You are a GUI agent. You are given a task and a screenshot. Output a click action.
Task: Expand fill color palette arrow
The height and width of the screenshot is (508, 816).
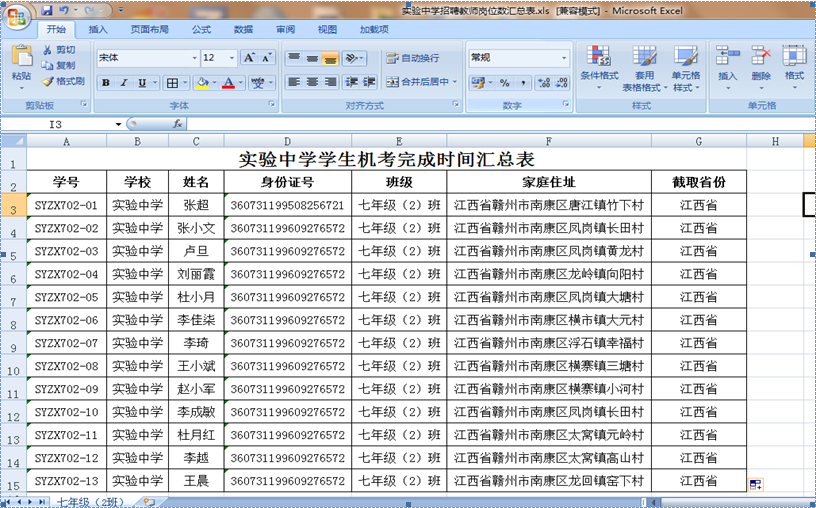[213, 83]
